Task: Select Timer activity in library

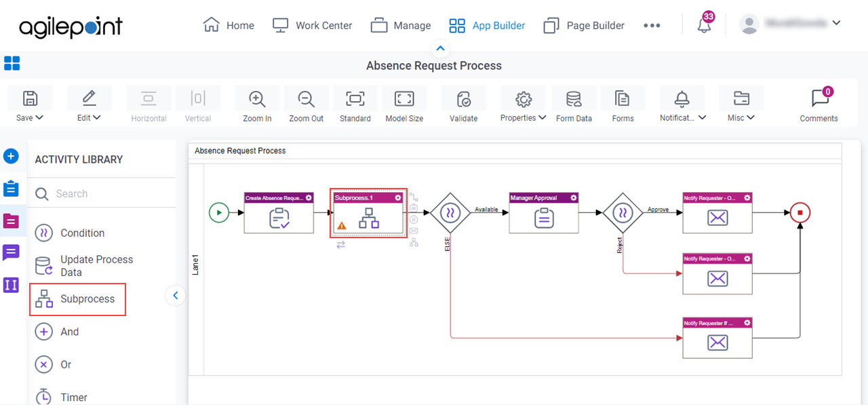Action: click(61, 397)
